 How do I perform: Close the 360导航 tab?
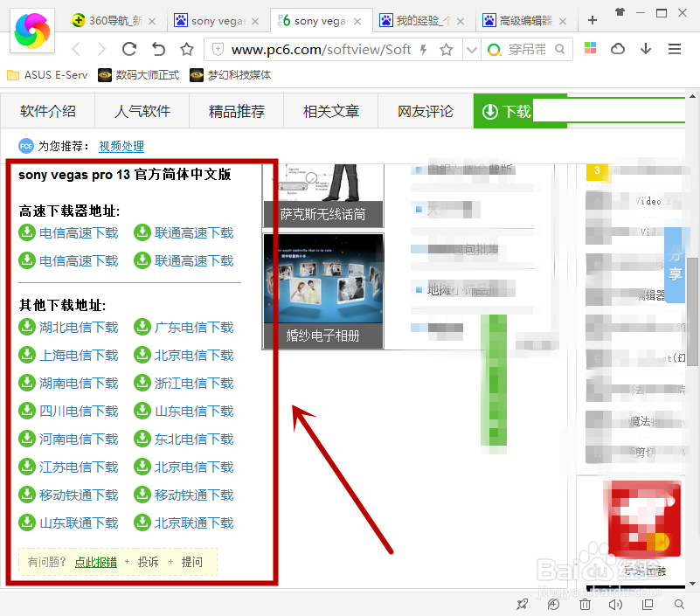coord(152,22)
